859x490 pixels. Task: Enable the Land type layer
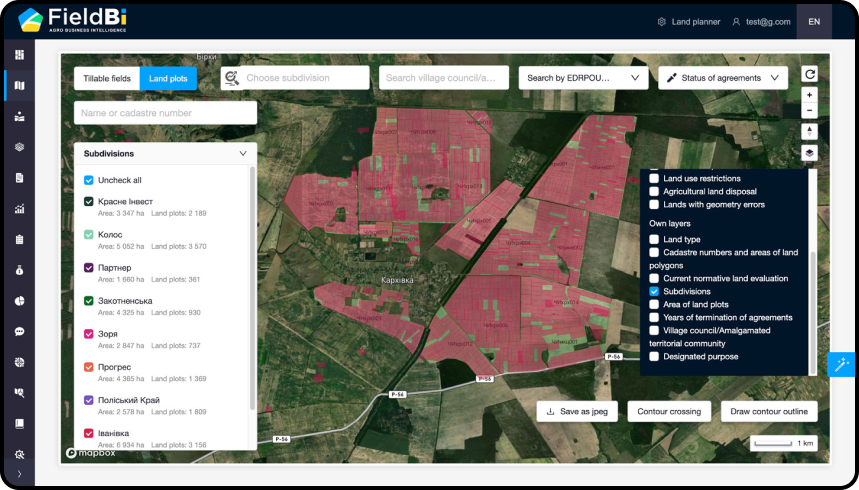pos(654,239)
